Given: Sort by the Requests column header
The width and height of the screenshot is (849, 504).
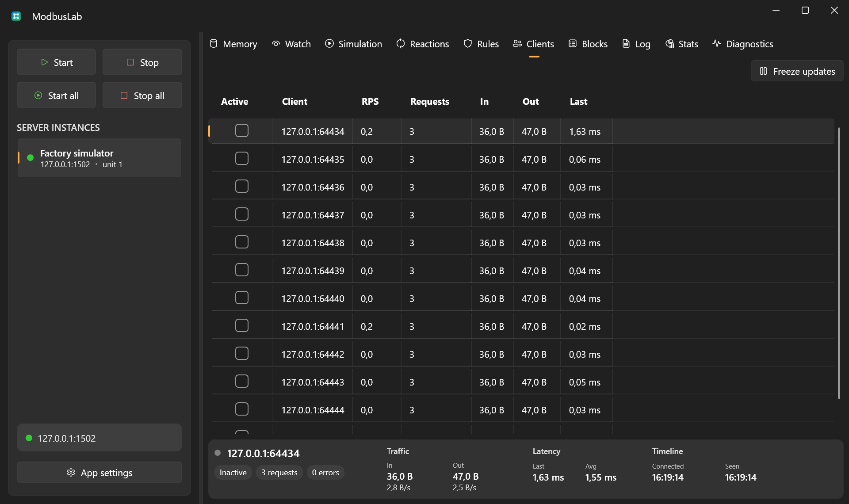Looking at the screenshot, I should [430, 101].
